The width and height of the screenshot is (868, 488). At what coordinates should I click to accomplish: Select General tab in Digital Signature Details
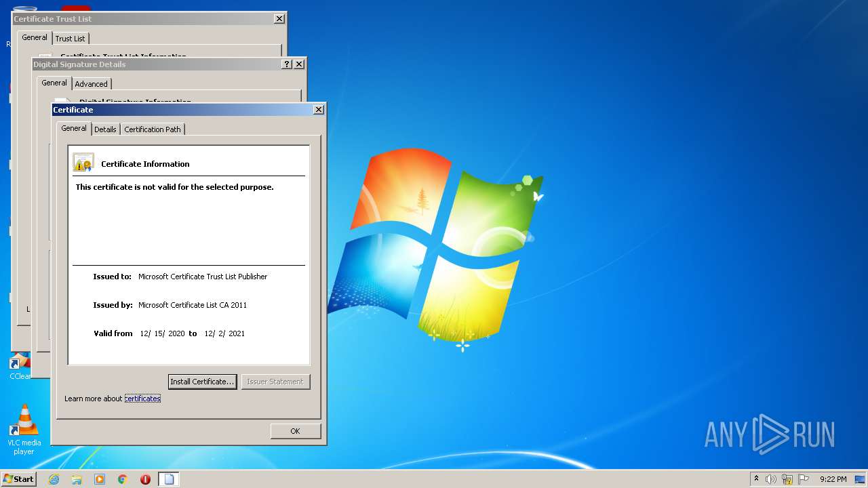pos(54,83)
